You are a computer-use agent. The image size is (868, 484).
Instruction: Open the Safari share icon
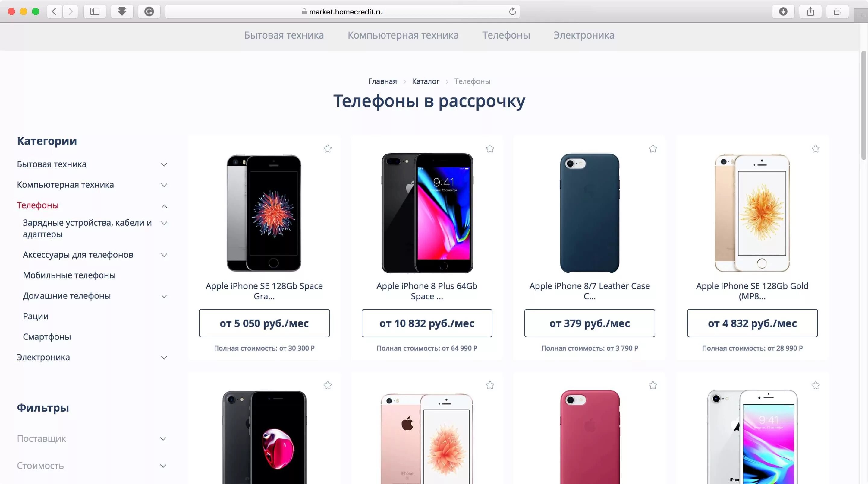tap(810, 12)
